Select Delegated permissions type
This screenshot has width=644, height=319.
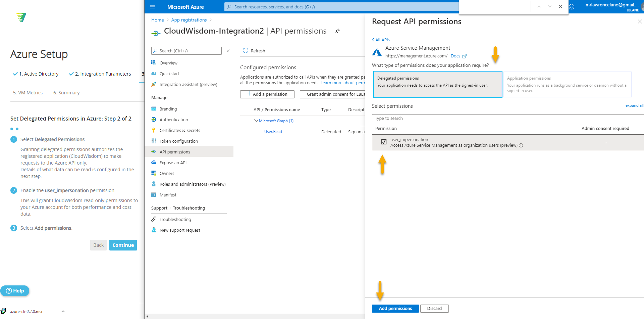point(437,84)
